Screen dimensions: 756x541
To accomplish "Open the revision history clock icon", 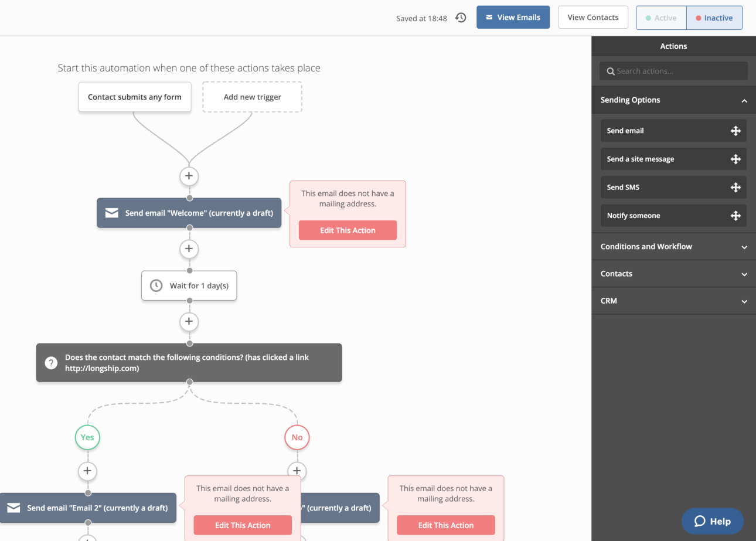I will coord(461,18).
